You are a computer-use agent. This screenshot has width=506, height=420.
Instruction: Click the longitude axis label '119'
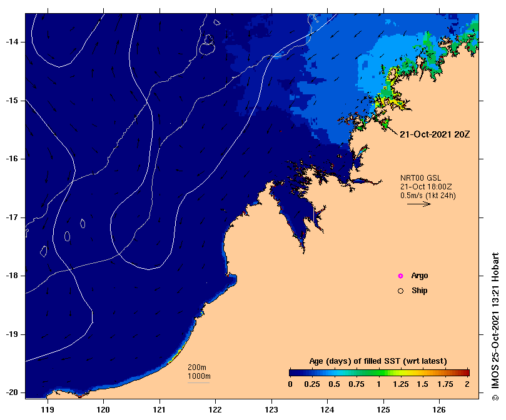click(48, 409)
